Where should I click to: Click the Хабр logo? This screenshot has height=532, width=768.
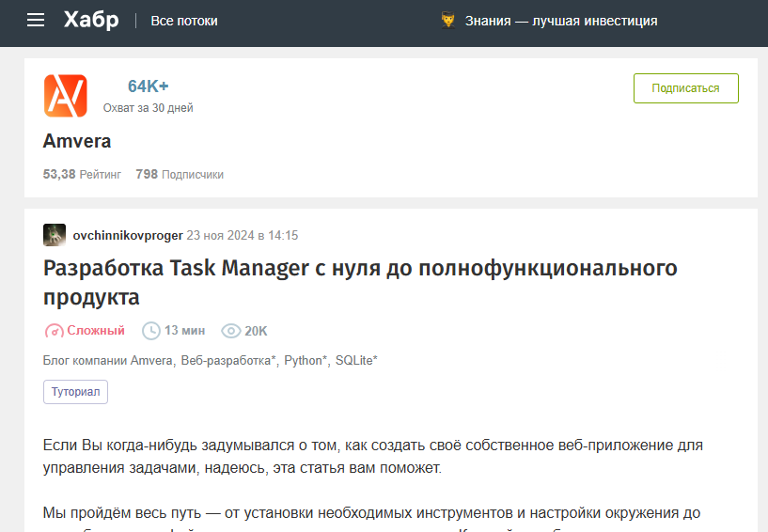[x=91, y=20]
